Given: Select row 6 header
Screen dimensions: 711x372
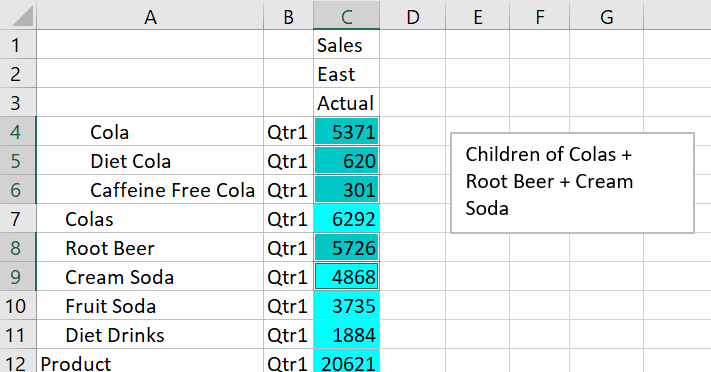Looking at the screenshot, I should pyautogui.click(x=18, y=190).
